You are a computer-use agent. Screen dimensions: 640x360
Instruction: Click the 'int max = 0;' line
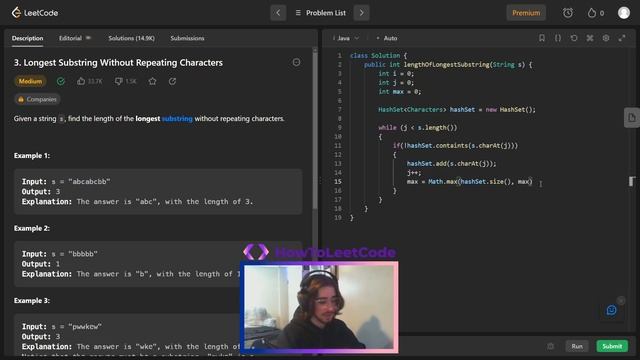pyautogui.click(x=400, y=92)
